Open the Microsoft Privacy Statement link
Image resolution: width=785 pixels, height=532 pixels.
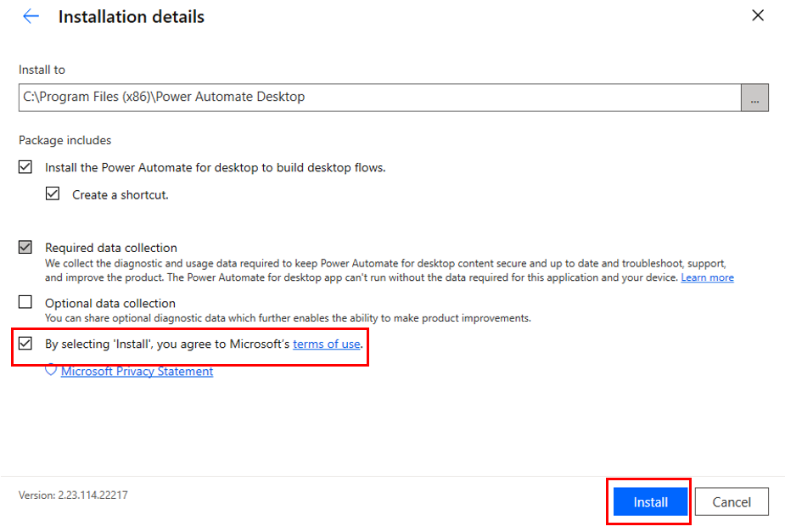137,371
